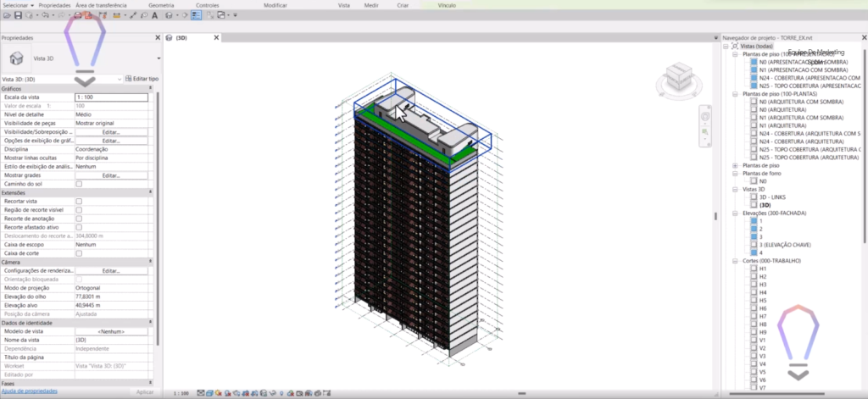The height and width of the screenshot is (399, 868).
Task: Click the zoom region icon in navigation bar
Action: [705, 132]
